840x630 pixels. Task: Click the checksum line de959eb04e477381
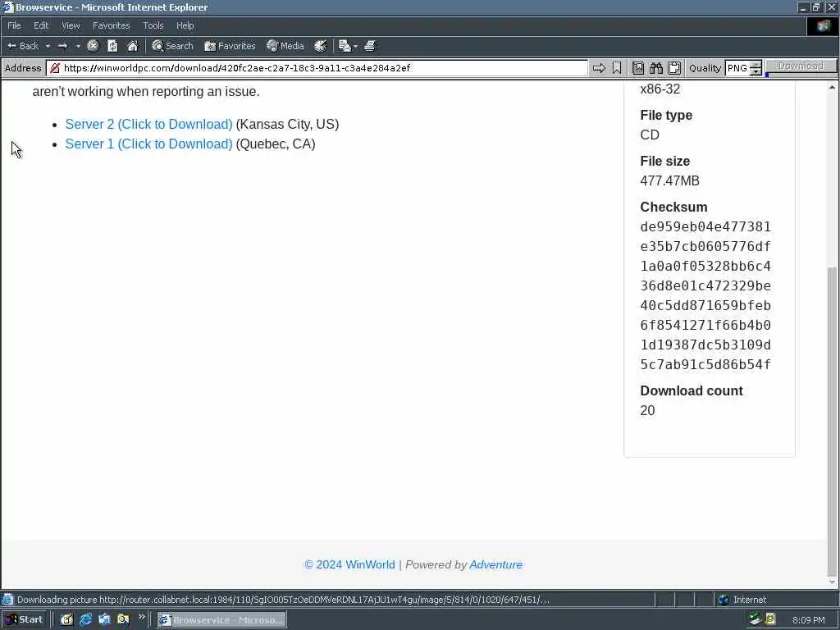pyautogui.click(x=705, y=226)
